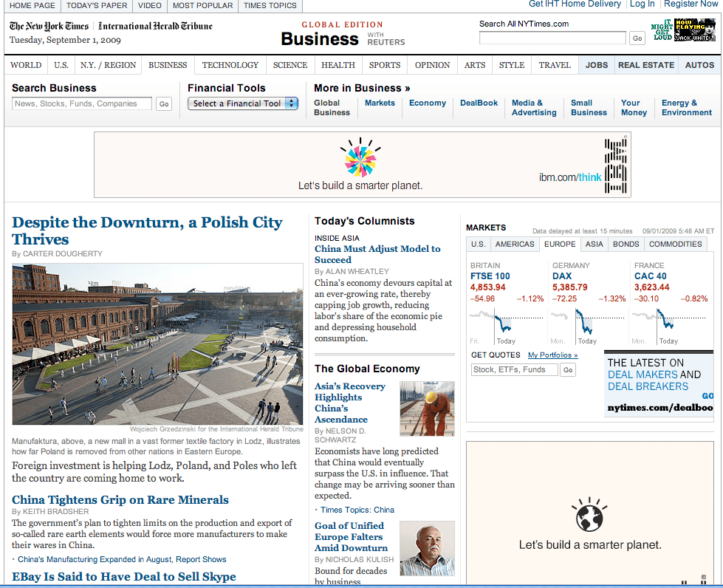Click the New York Times logo
The width and height of the screenshot is (723, 588).
(x=49, y=26)
